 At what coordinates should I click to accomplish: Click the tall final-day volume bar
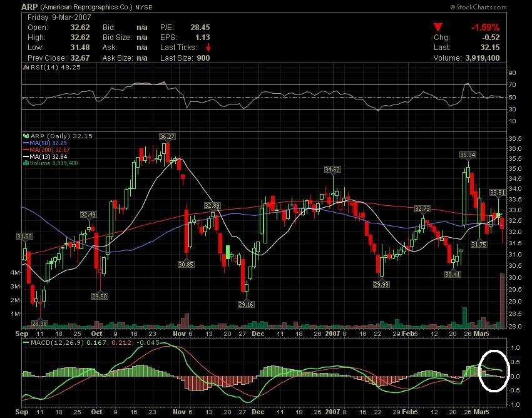(x=502, y=300)
